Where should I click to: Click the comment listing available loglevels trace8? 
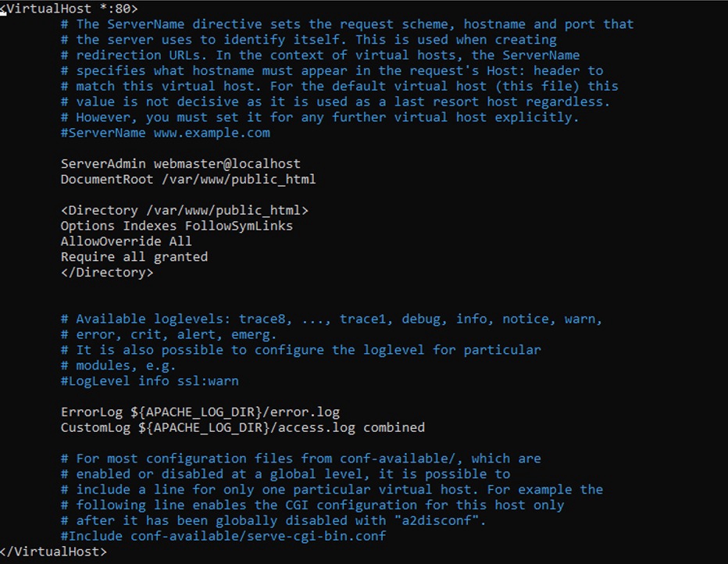332,319
